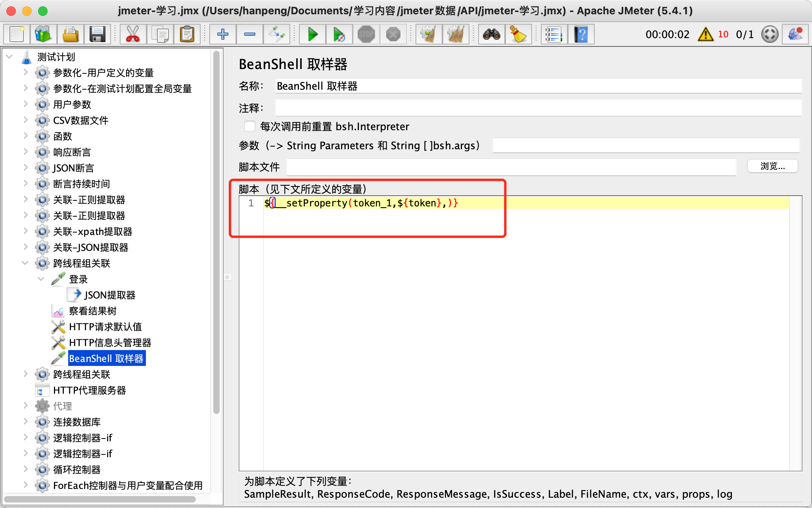Select the disabled 代理 node
The height and width of the screenshot is (508, 812).
63,406
